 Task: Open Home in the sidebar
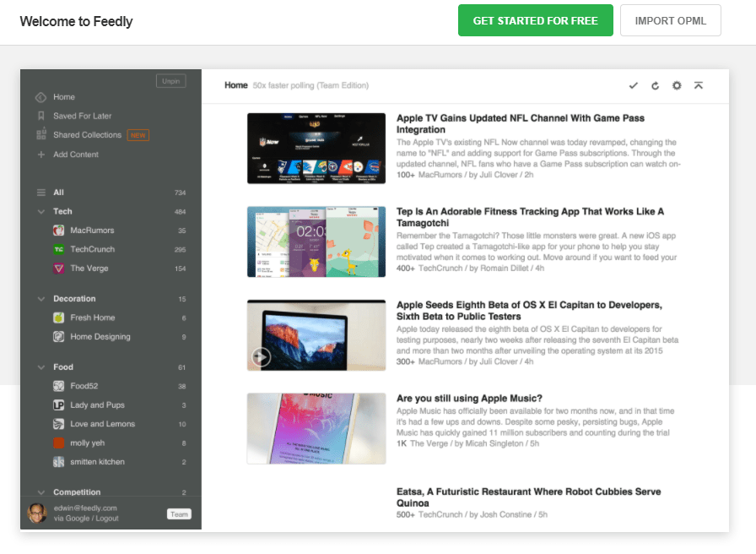[64, 97]
